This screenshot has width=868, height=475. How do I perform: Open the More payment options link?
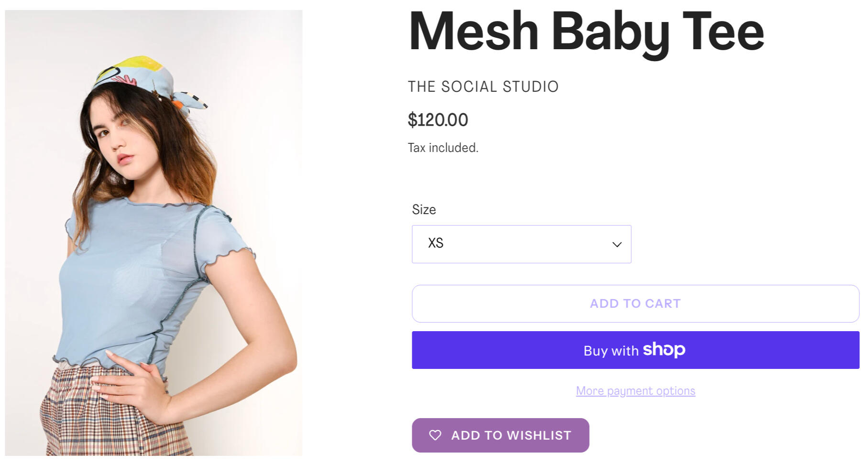(x=635, y=391)
